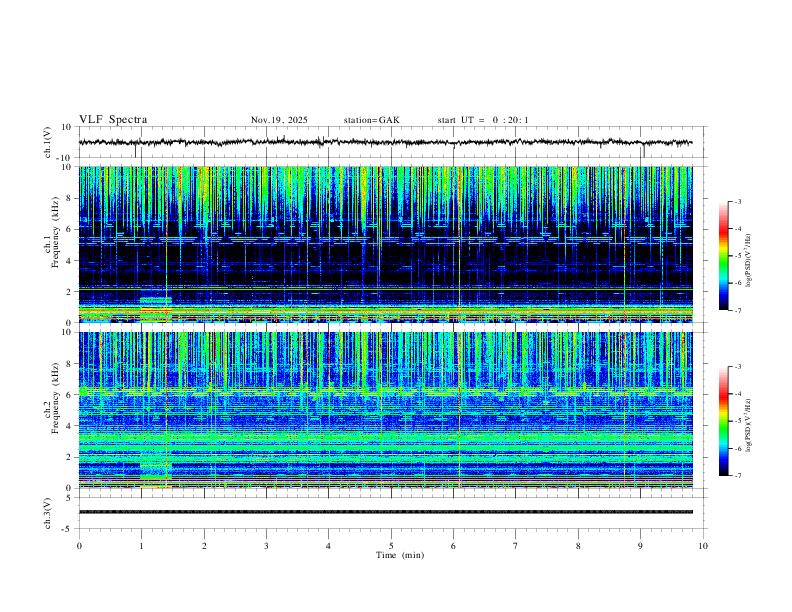
Task: Click the '-3' tick on ch.1 colorbar
Action: pyautogui.click(x=738, y=201)
